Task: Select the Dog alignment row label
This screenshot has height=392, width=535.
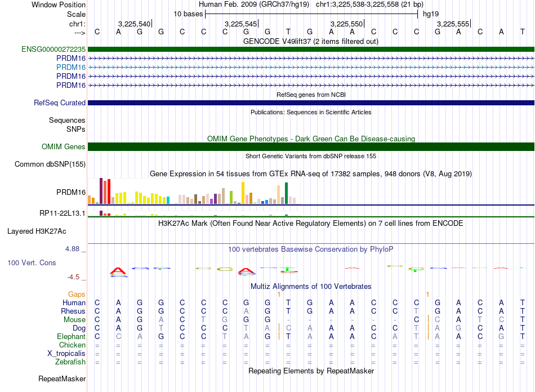Action: 79,328
